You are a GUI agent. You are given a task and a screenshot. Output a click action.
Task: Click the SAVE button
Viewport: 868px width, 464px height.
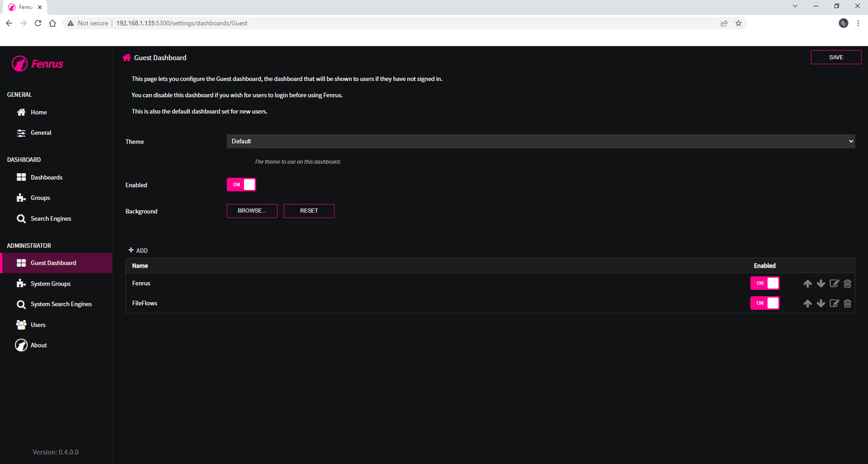[835, 57]
